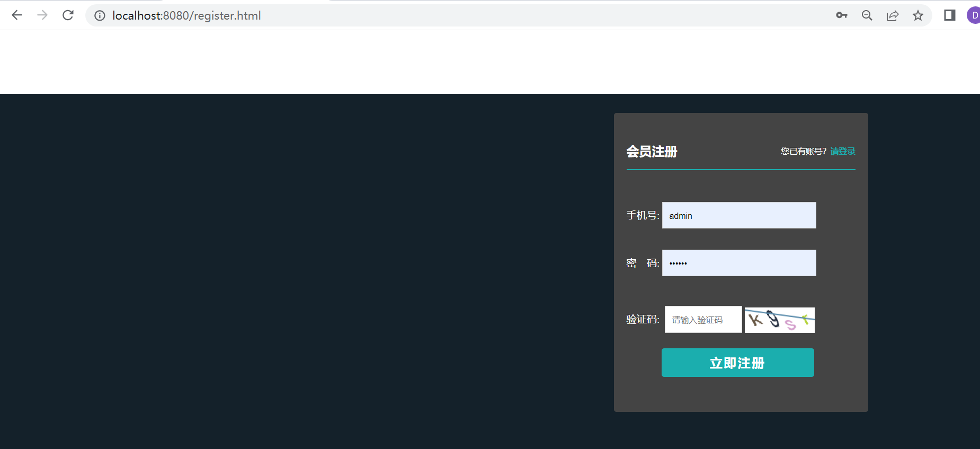
Task: Bookmark this page with the star
Action: point(918,15)
